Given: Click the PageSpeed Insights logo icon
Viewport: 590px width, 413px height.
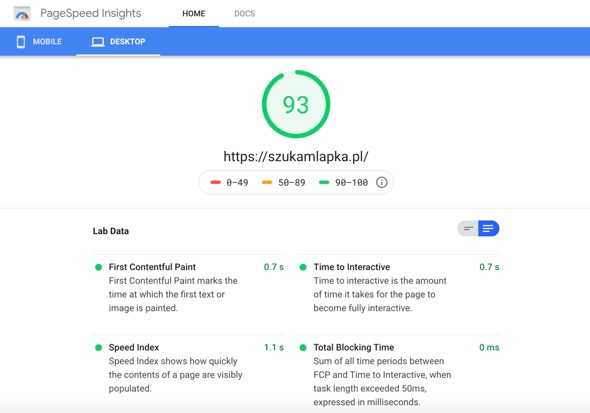Looking at the screenshot, I should 22,14.
